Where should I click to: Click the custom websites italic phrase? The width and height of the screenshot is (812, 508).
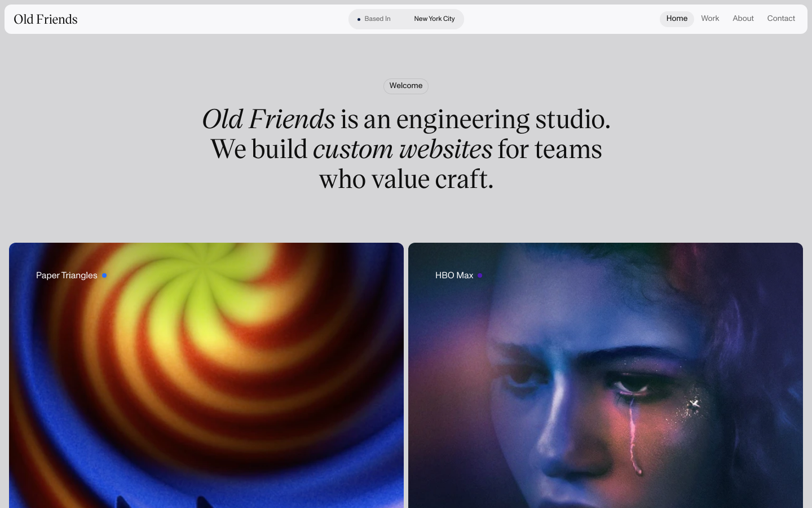coord(403,150)
